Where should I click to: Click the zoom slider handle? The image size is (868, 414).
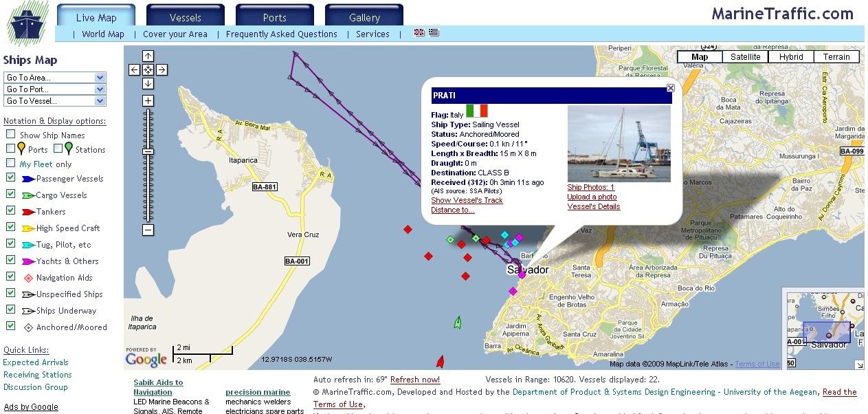[148, 151]
